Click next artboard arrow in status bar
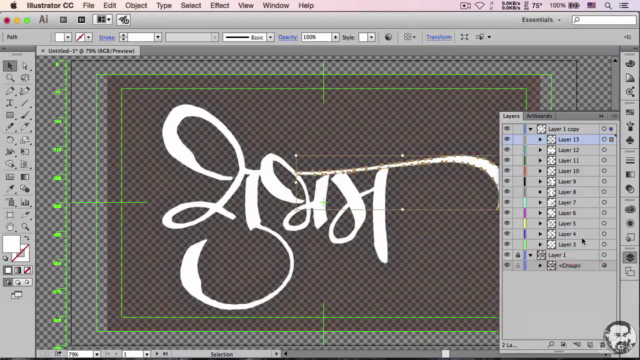This screenshot has width=640, height=360. pyautogui.click(x=157, y=354)
